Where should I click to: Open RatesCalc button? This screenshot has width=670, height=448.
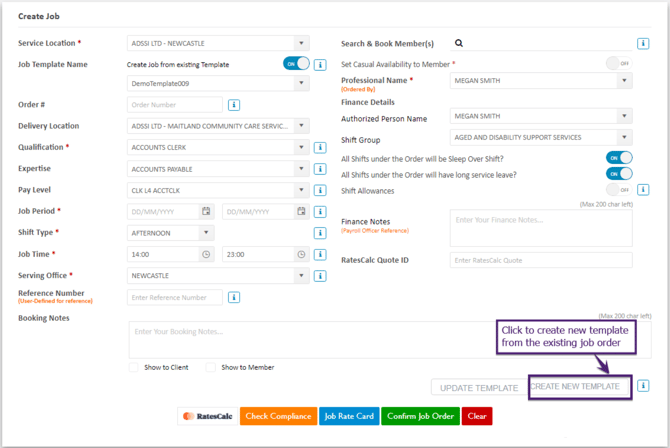[x=208, y=416]
